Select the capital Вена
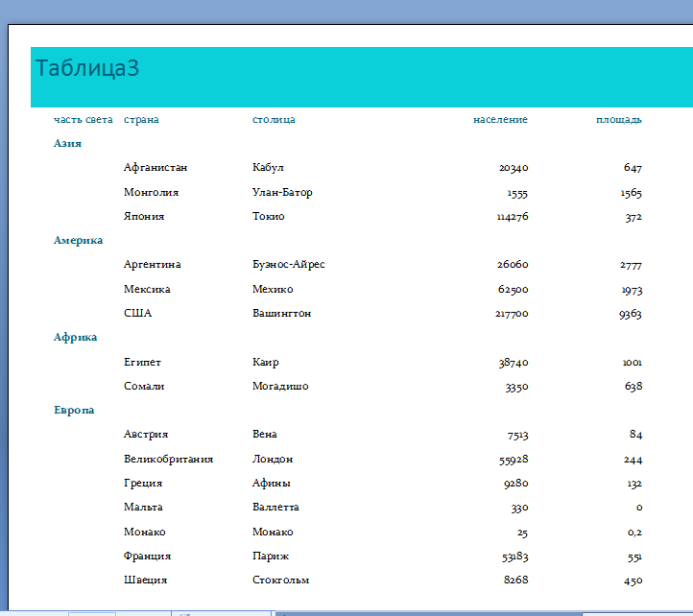The image size is (693, 616). 265,434
